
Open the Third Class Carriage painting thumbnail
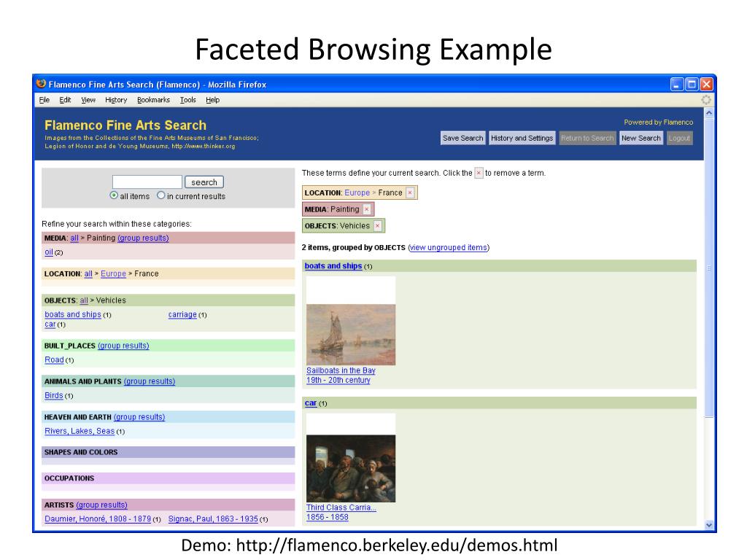tap(351, 469)
